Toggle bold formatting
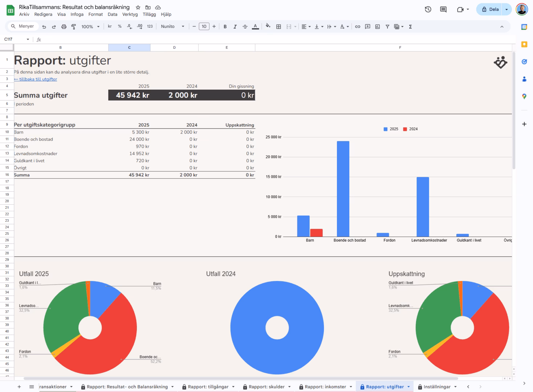 (225, 26)
